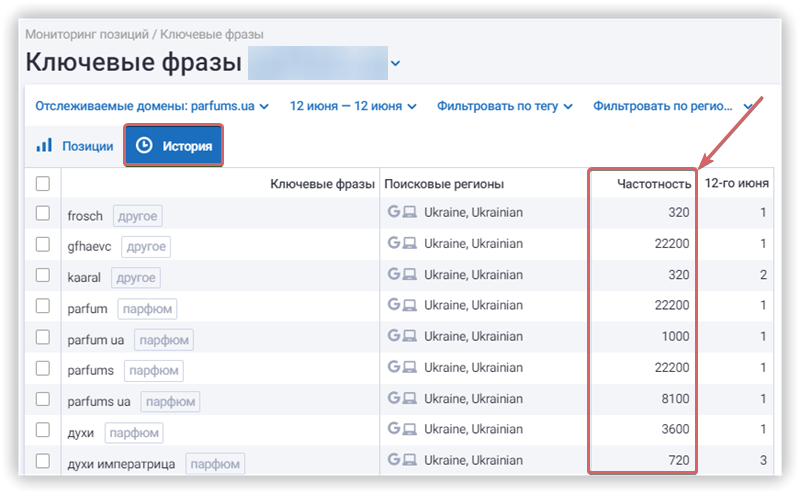Click the desktop icon in gfhaevc row
This screenshot has width=800, height=494.
click(x=409, y=243)
